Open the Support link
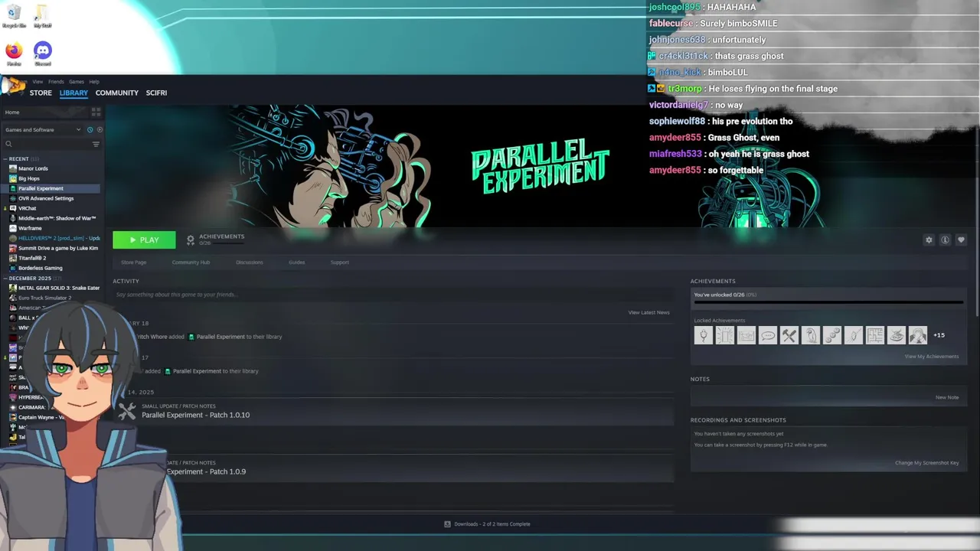 pos(339,262)
